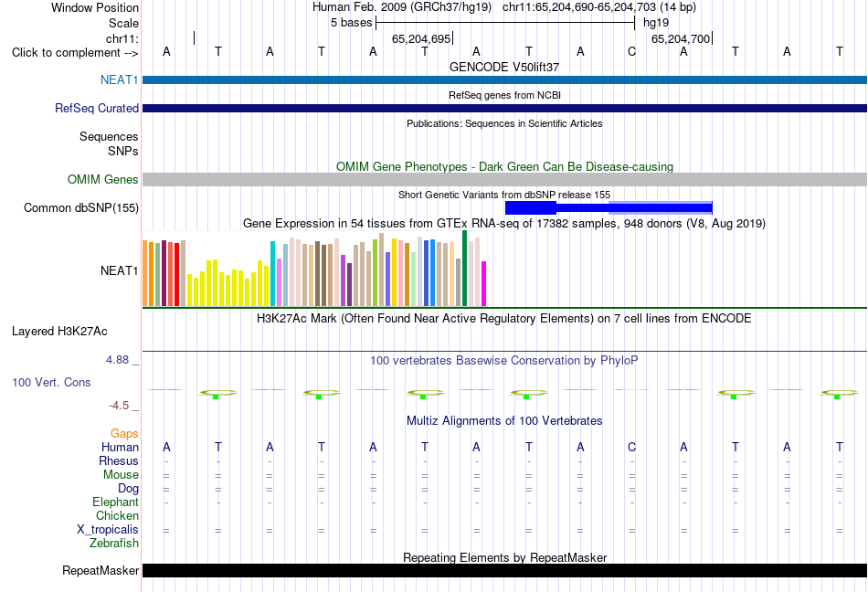The height and width of the screenshot is (592, 868).
Task: Click the Mouse alignment row label
Action: pos(121,475)
